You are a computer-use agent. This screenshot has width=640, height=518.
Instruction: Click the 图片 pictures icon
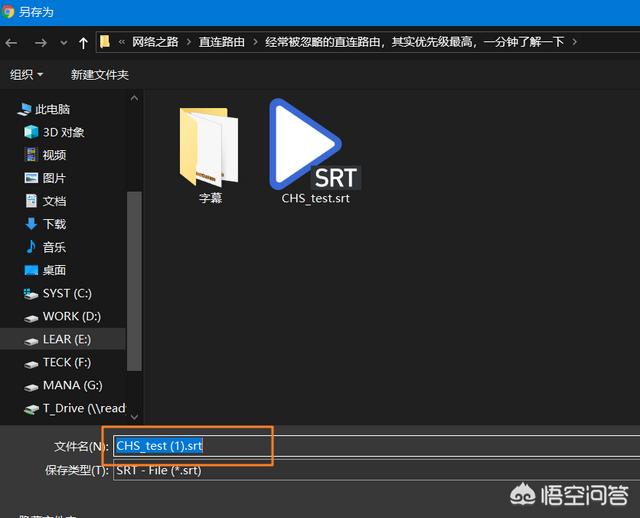pos(31,178)
